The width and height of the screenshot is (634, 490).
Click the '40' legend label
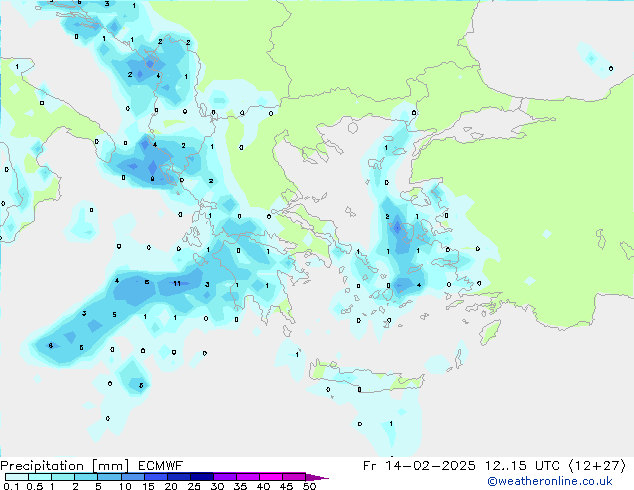tap(263, 486)
